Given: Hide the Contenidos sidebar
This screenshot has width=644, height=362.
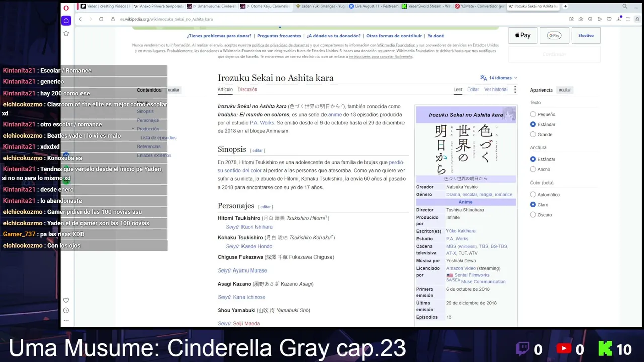Looking at the screenshot, I should tap(173, 90).
